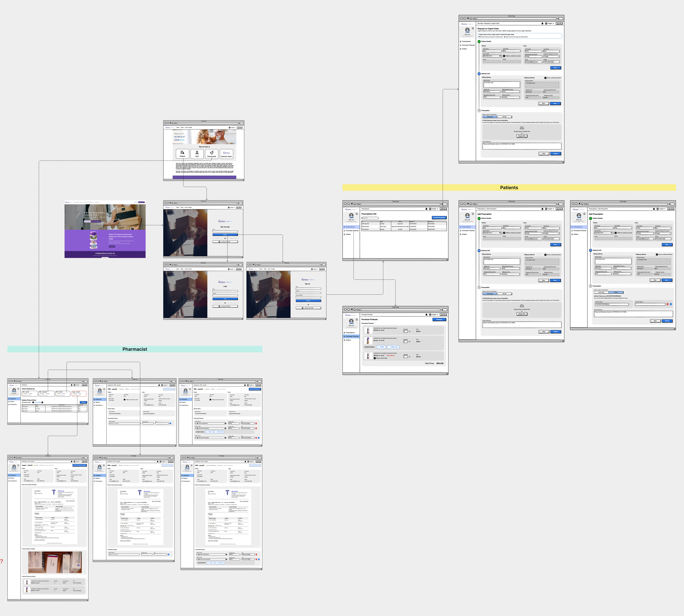Viewport: 684px width, 616px height.
Task: Uncheck 'Same as Billing Address' on Urgent Order page
Action: click(x=545, y=78)
